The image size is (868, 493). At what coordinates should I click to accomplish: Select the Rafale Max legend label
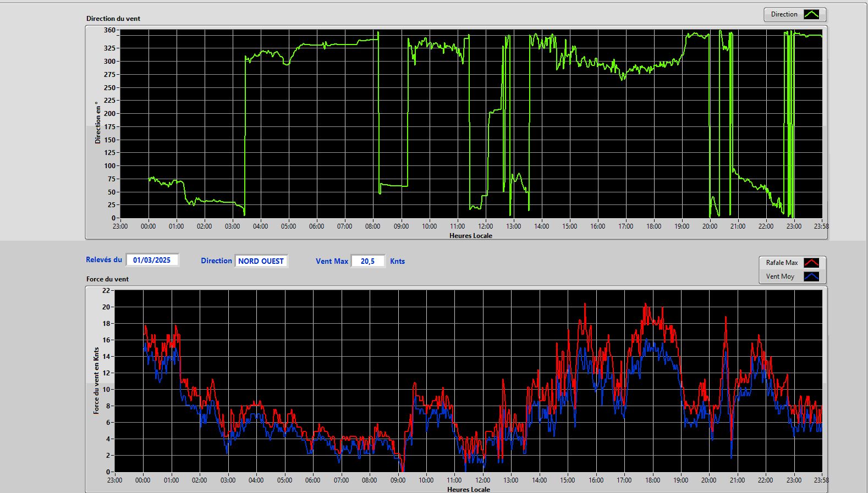[782, 263]
